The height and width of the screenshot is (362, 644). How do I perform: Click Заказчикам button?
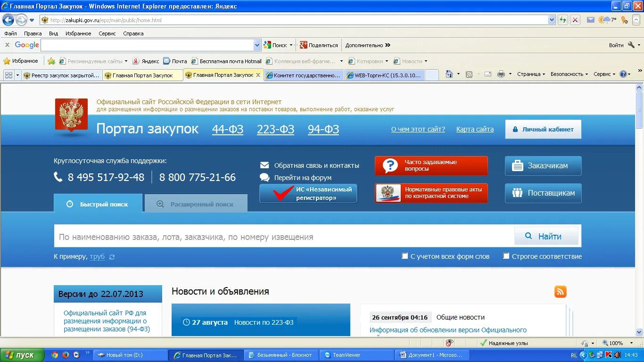click(543, 166)
